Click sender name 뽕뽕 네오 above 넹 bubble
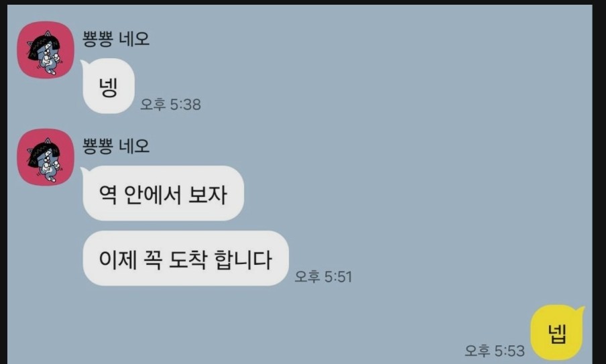 click(x=116, y=38)
